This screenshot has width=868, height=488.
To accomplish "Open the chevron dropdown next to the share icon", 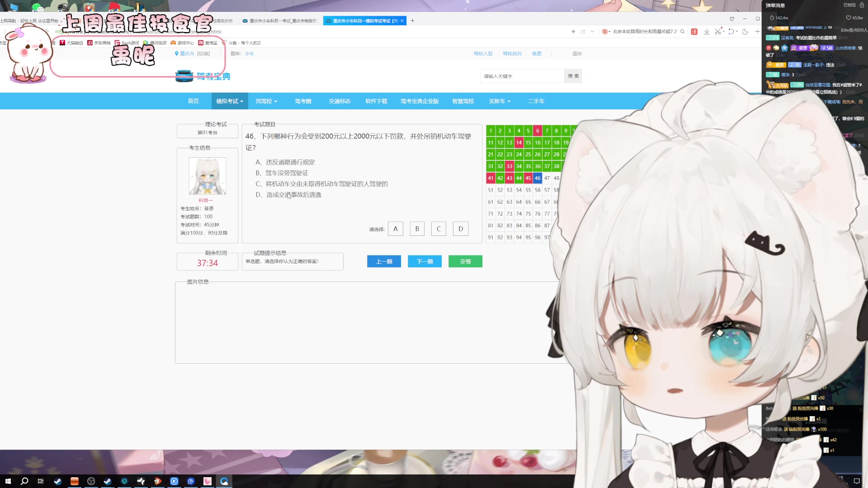I will (592, 32).
